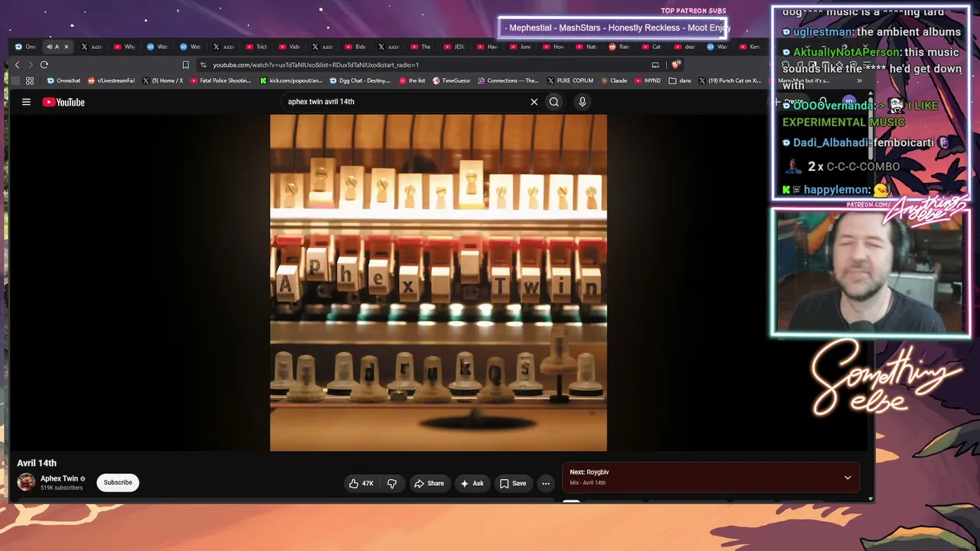Open the IHYND bookmark

[647, 80]
